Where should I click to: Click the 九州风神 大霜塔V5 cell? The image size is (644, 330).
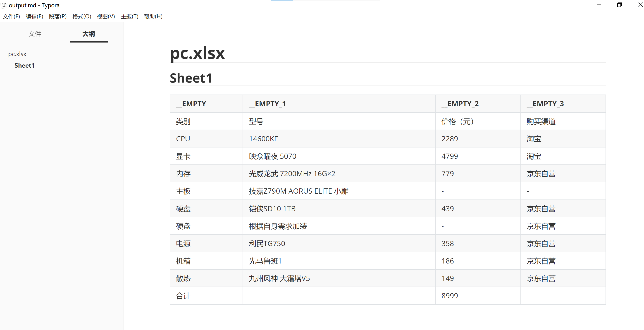[339, 278]
